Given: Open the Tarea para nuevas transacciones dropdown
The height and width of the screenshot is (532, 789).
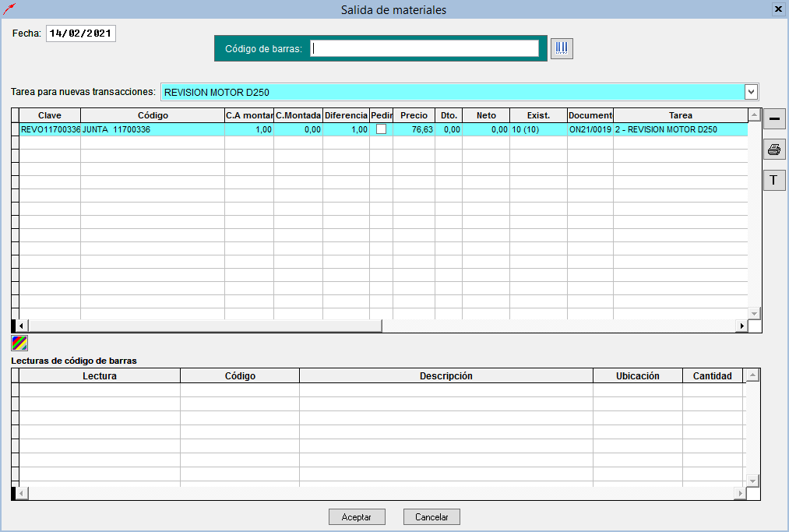Looking at the screenshot, I should point(751,92).
